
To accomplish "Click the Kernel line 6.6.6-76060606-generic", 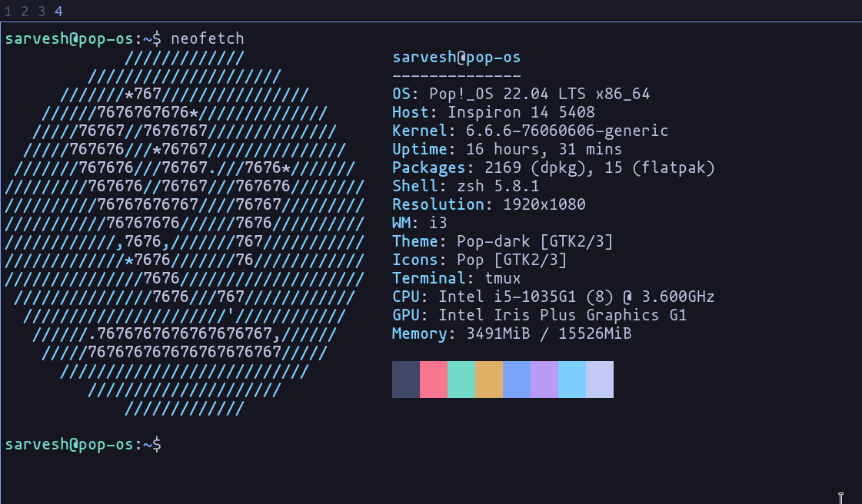I will (531, 131).
